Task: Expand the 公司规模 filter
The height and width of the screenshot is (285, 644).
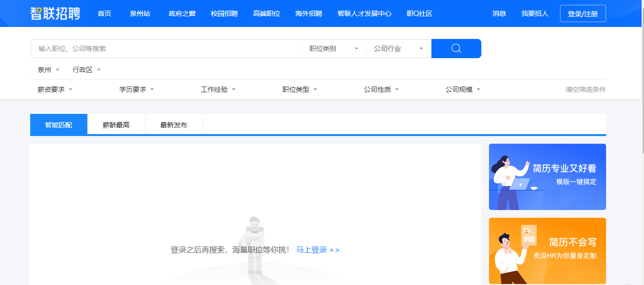Action: click(463, 89)
